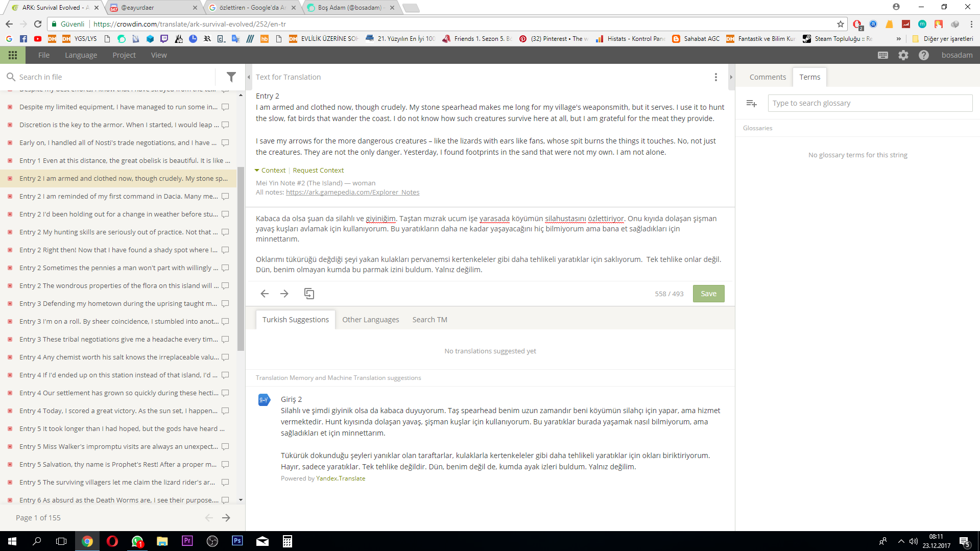Add a new glossary term icon

click(x=751, y=103)
